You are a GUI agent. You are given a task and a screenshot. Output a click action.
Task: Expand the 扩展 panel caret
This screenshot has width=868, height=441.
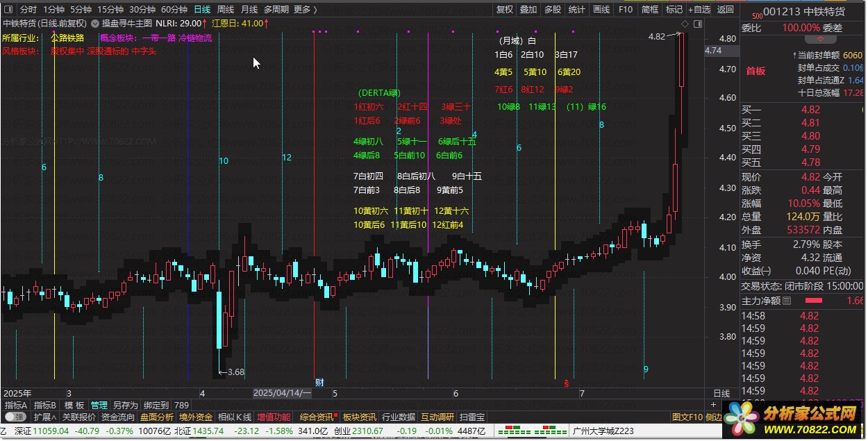[45, 417]
